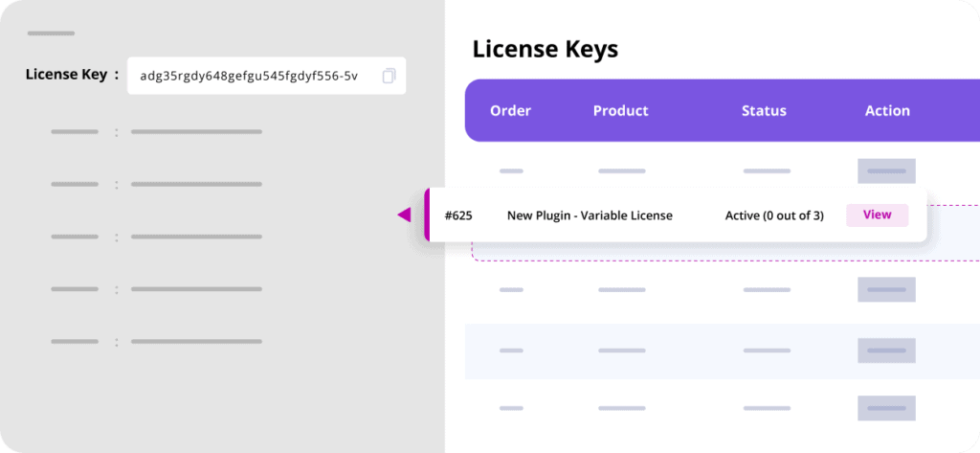The height and width of the screenshot is (453, 980).
Task: Click the Status column header
Action: tap(764, 111)
